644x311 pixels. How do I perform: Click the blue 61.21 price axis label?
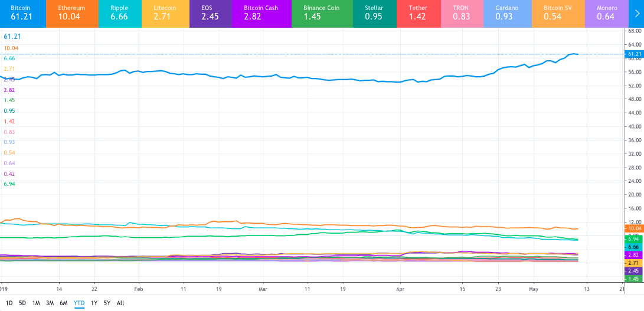634,54
